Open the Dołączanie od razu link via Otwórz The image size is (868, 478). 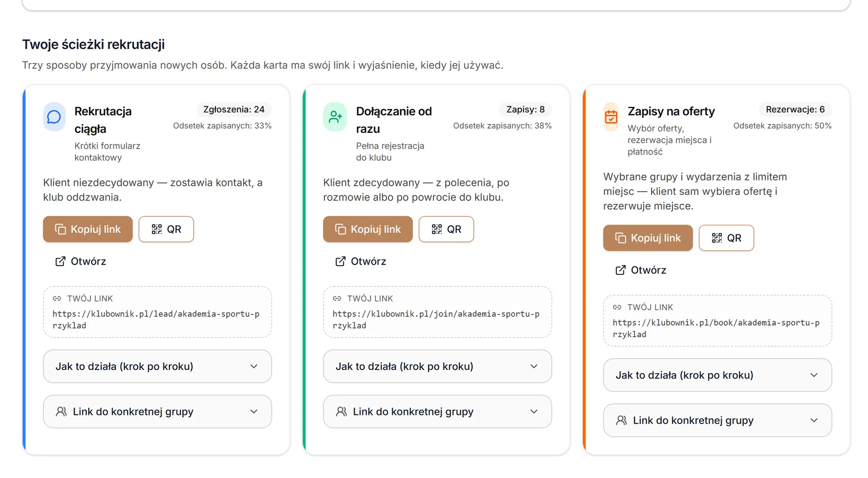pos(360,261)
